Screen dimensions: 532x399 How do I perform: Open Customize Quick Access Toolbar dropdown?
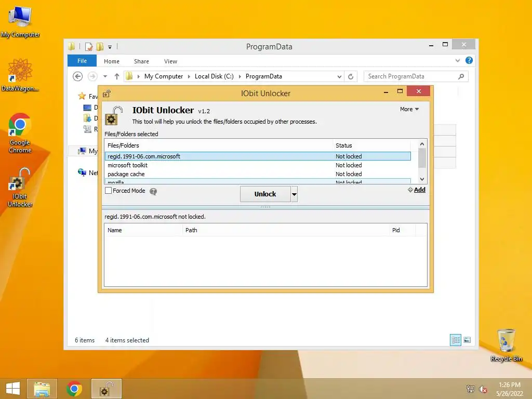[x=110, y=47]
